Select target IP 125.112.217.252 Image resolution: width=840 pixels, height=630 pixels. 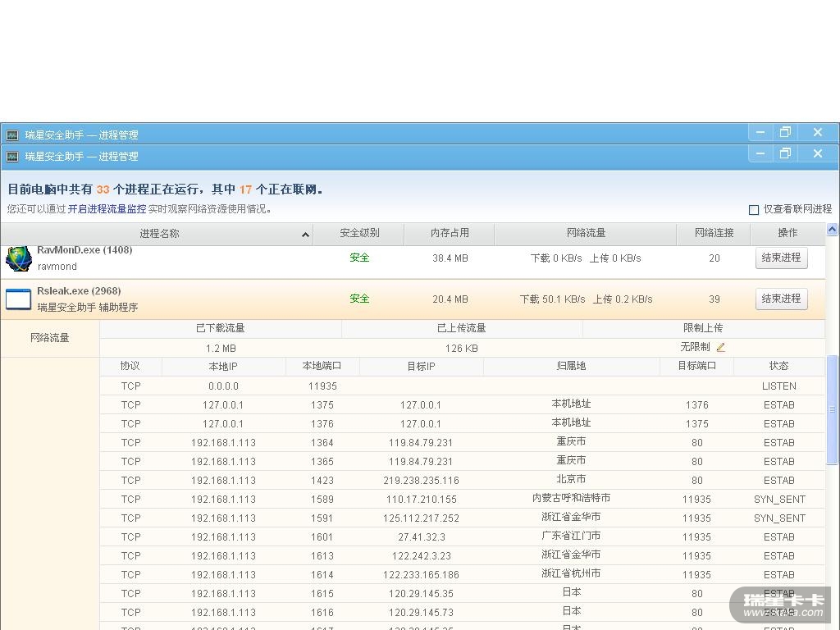click(421, 518)
